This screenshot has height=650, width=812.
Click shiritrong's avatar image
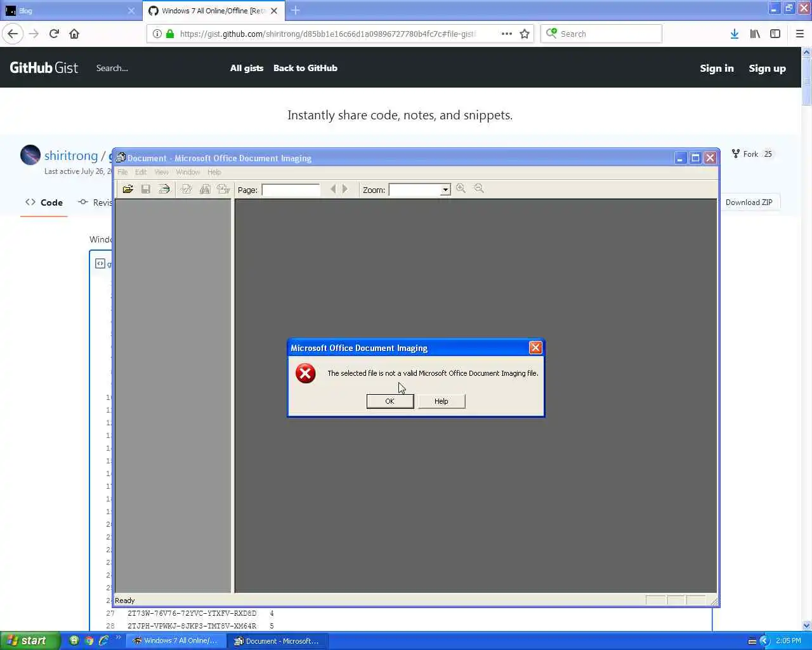coord(30,155)
